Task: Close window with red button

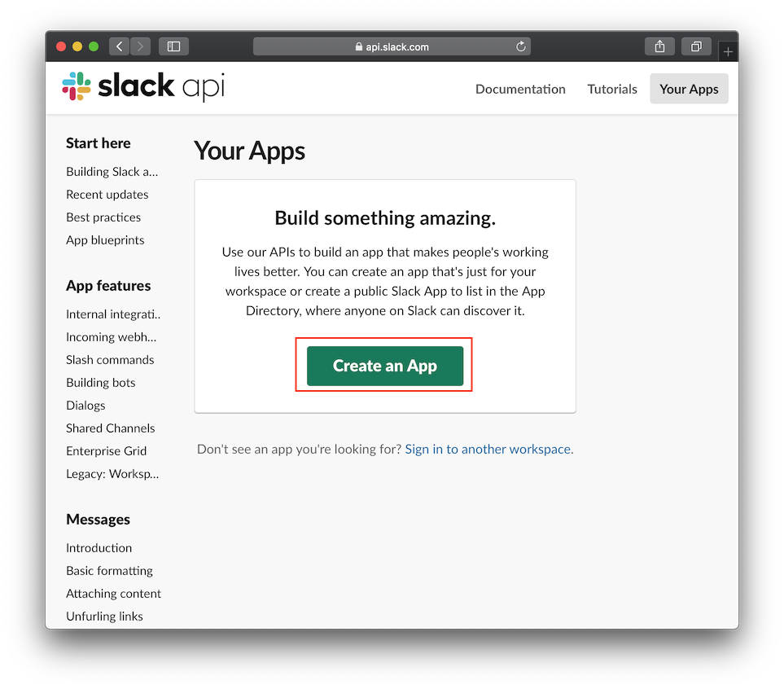Action: (x=61, y=46)
